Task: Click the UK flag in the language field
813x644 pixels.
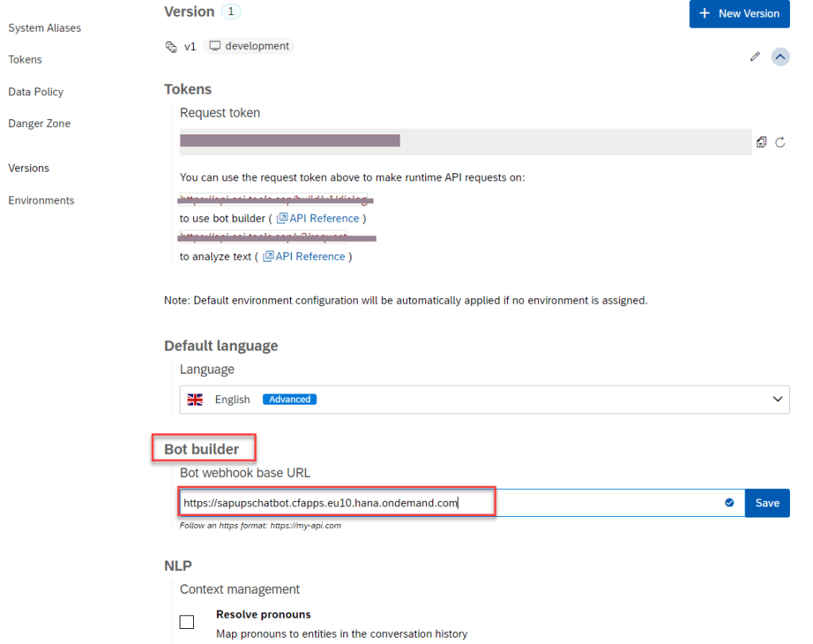Action: 195,400
